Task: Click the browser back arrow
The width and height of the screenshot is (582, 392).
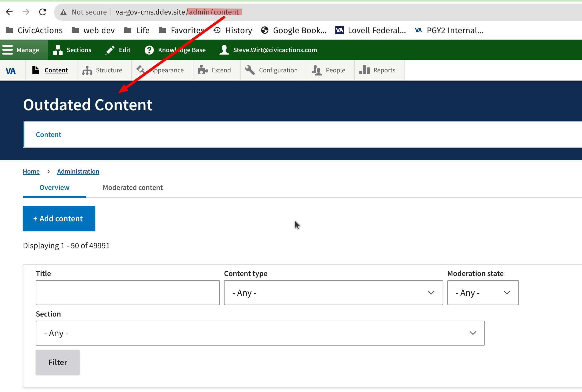Action: click(9, 12)
